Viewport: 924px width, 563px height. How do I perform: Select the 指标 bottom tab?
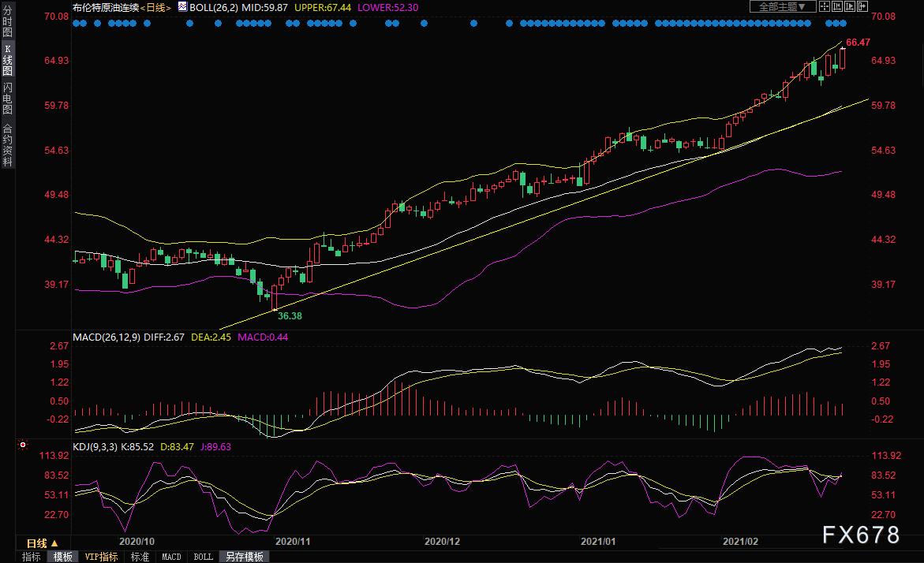(32, 557)
